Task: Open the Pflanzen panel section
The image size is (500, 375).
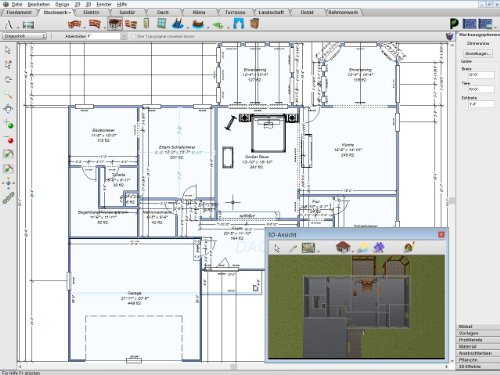Action: (x=478, y=360)
